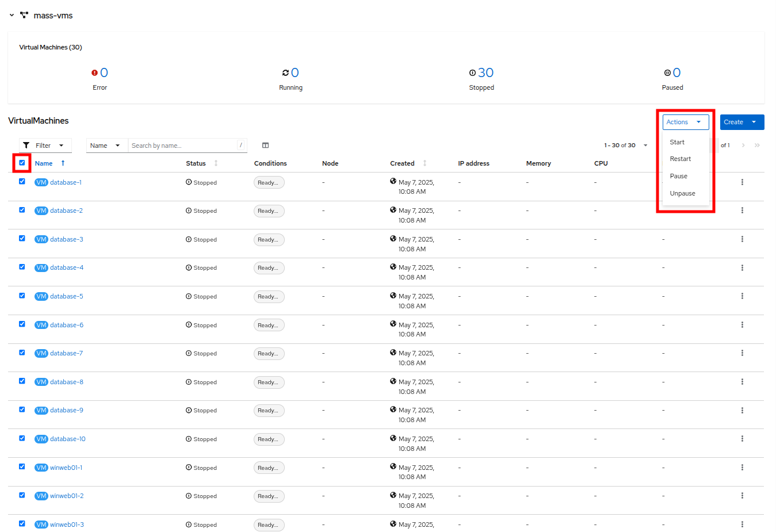
Task: Click the Name column sort arrow
Action: click(63, 163)
